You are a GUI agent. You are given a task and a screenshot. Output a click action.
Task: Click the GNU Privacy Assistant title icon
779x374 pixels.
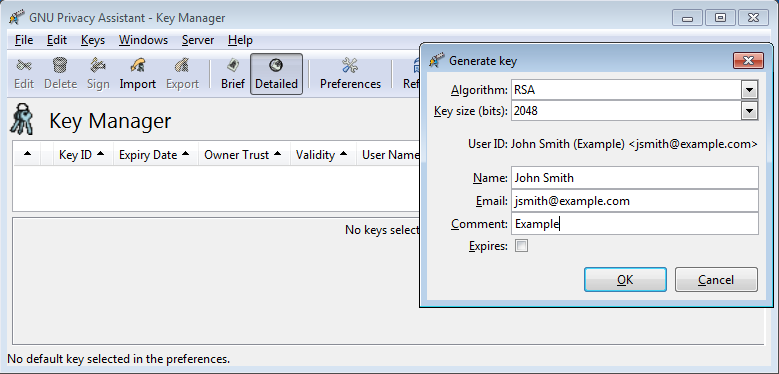[x=16, y=18]
